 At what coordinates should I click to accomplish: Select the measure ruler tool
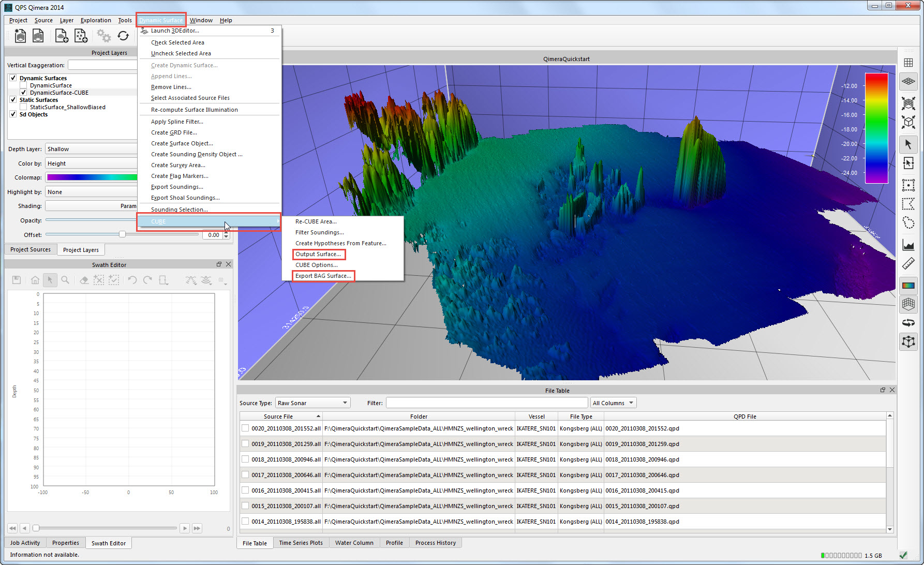pyautogui.click(x=908, y=264)
